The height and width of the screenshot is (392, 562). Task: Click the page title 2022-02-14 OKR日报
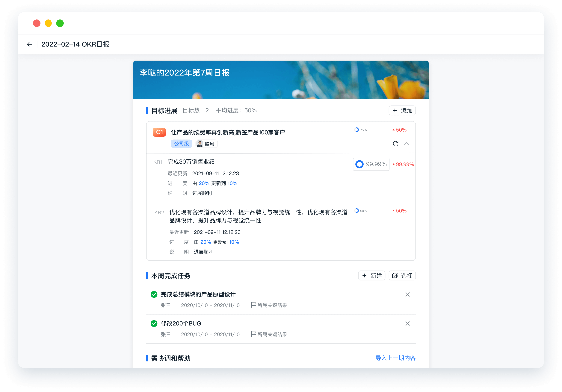pyautogui.click(x=75, y=44)
